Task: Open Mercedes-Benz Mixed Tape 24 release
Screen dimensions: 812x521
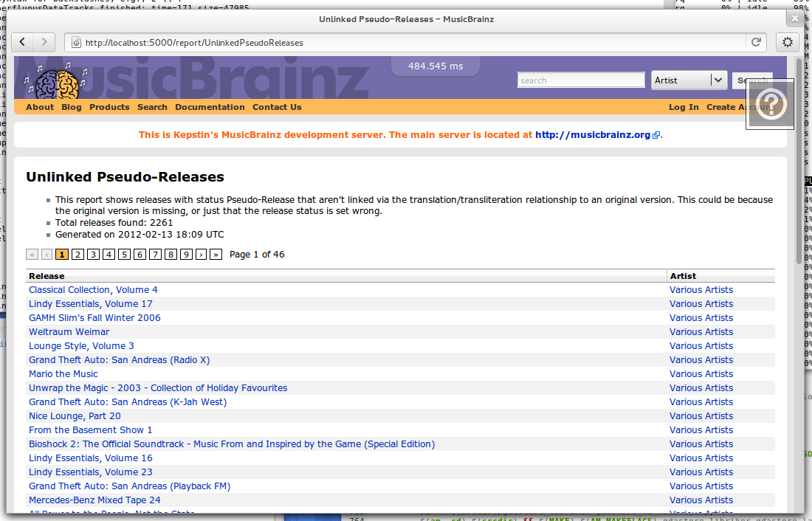Action: coord(94,500)
